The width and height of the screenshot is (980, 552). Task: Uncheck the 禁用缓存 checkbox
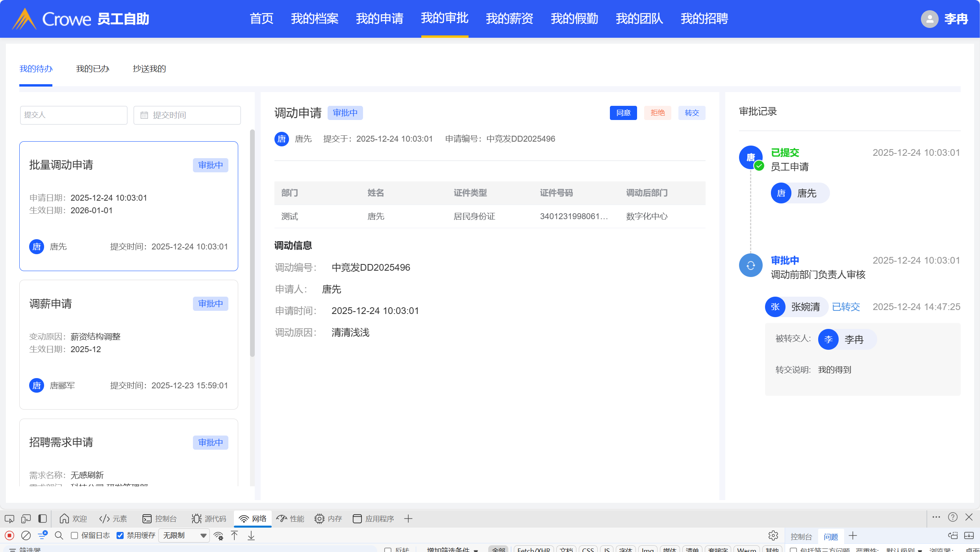[120, 535]
